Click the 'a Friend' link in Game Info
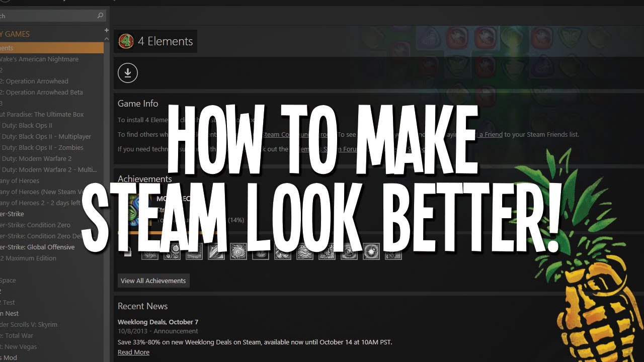 point(490,134)
